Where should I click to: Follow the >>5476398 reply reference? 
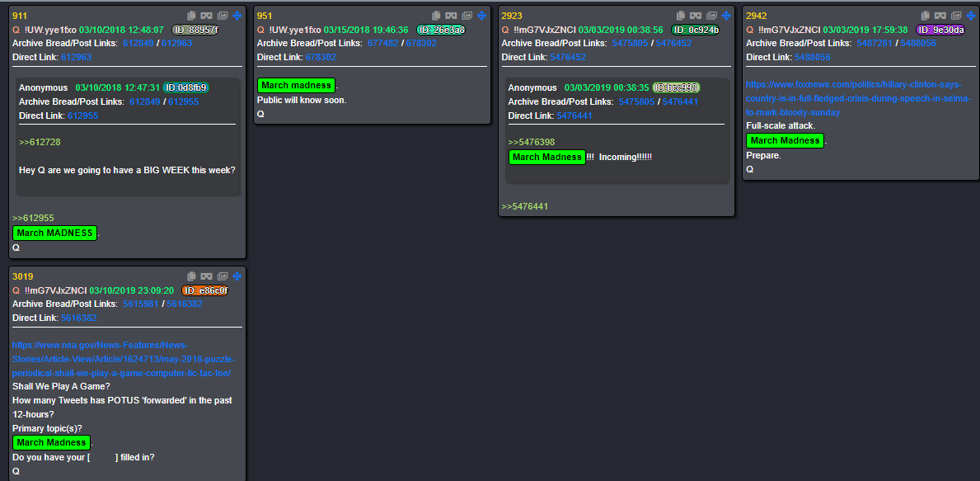click(532, 142)
